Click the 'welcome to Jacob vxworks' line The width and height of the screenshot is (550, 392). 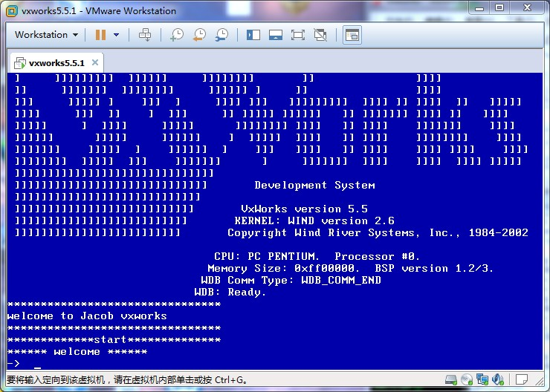(x=87, y=316)
